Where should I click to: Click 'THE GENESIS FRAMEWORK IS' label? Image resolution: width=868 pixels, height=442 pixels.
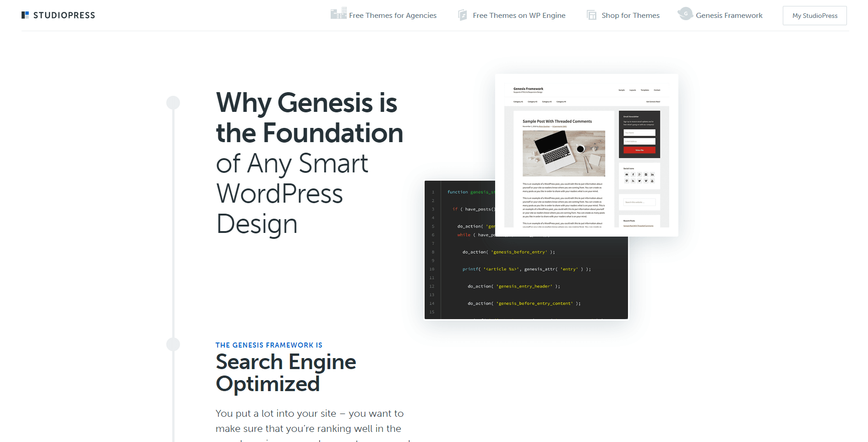point(269,345)
